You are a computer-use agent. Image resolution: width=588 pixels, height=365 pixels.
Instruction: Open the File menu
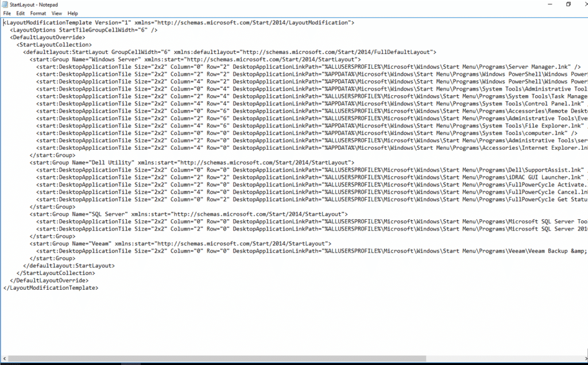pyautogui.click(x=7, y=13)
